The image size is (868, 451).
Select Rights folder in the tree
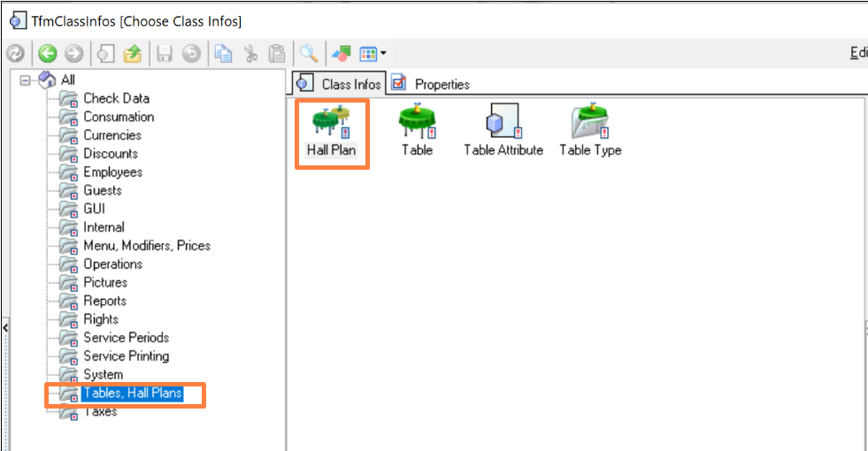pos(101,319)
